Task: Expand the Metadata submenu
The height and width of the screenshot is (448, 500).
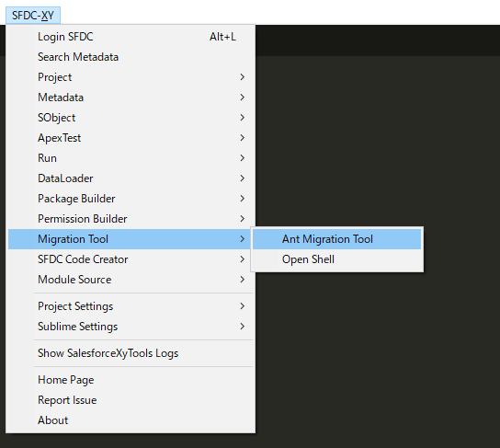Action: coord(131,98)
